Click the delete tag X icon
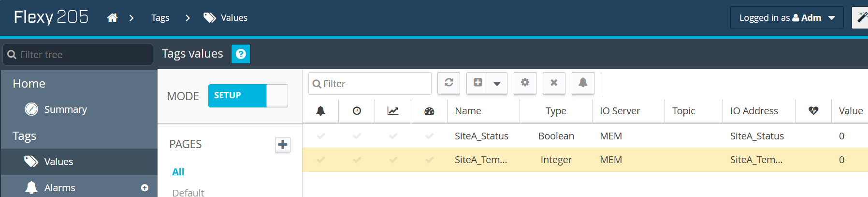The width and height of the screenshot is (868, 197). tap(554, 83)
